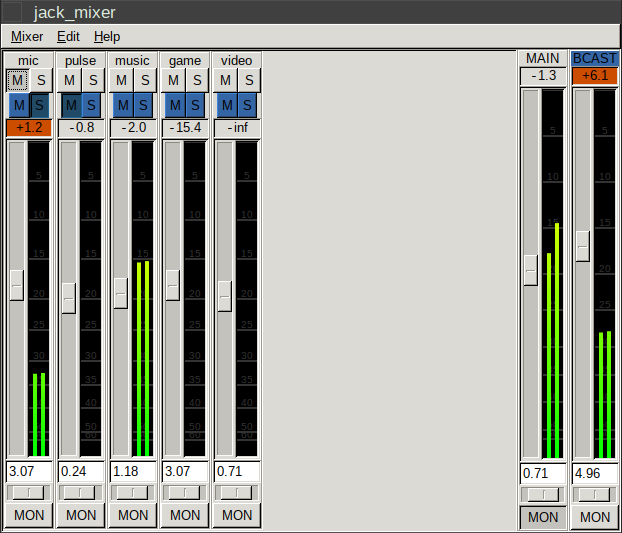Open the Help menu
This screenshot has width=622, height=533.
coord(107,36)
